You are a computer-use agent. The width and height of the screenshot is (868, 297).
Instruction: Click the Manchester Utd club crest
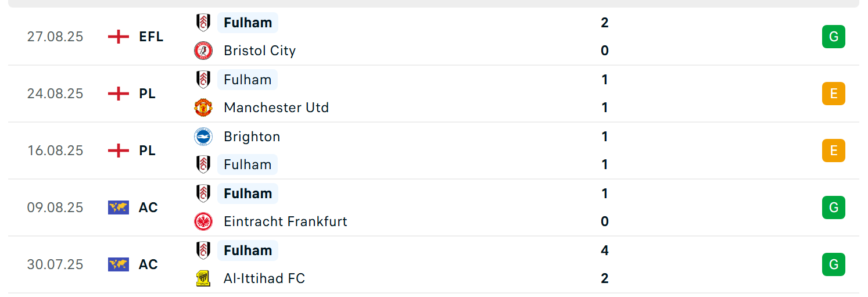pyautogui.click(x=203, y=108)
